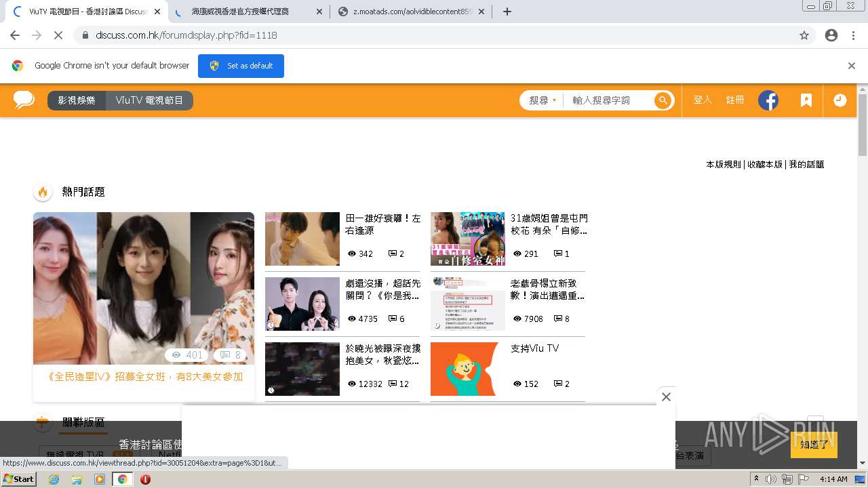
Task: Click thumbnail of 老戲骨 topic
Action: [468, 304]
